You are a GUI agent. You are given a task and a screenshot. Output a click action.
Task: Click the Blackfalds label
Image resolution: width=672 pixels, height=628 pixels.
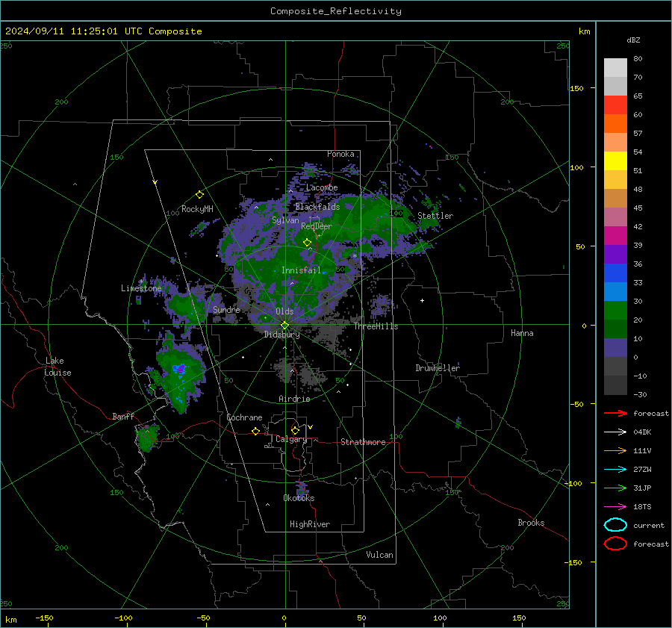pos(317,207)
